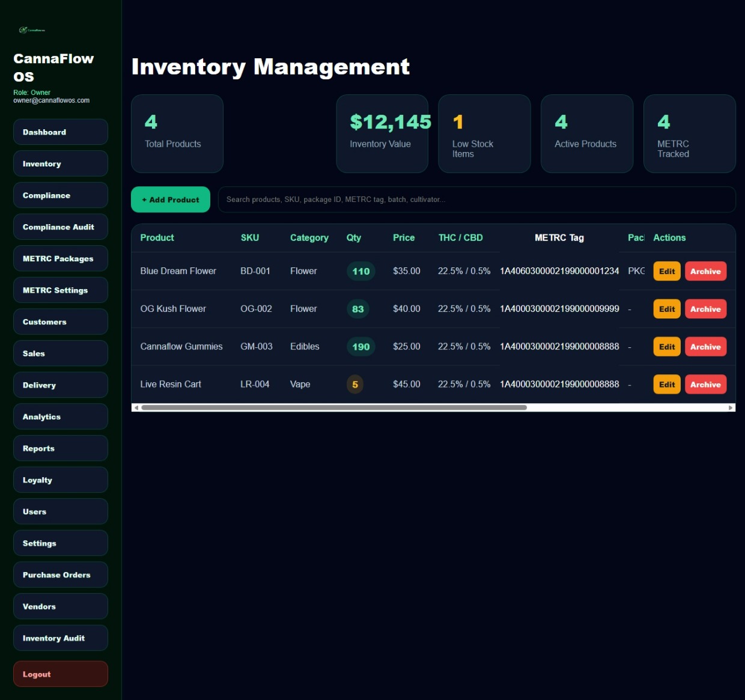This screenshot has height=700, width=745.
Task: Open the Dashboard page
Action: [61, 132]
